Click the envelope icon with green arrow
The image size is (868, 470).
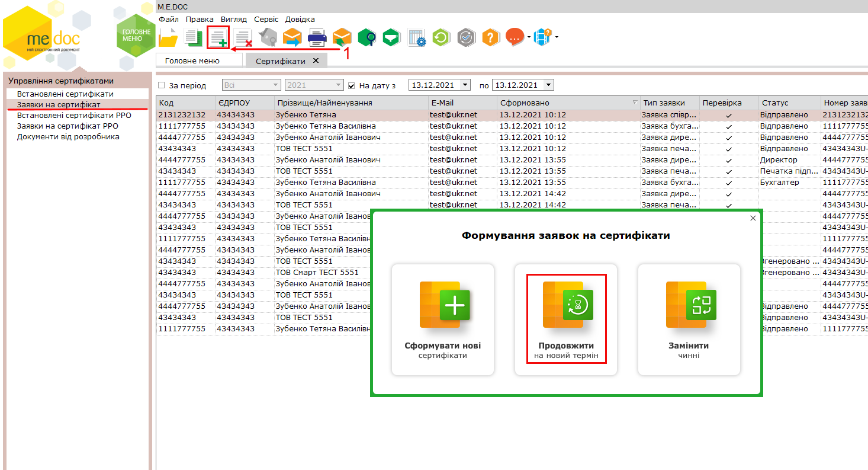click(x=342, y=38)
